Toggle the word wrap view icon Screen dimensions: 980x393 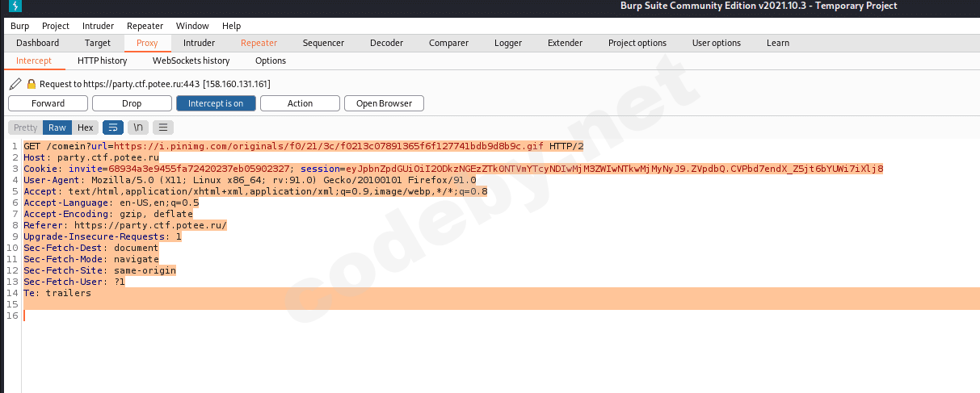pyautogui.click(x=113, y=128)
